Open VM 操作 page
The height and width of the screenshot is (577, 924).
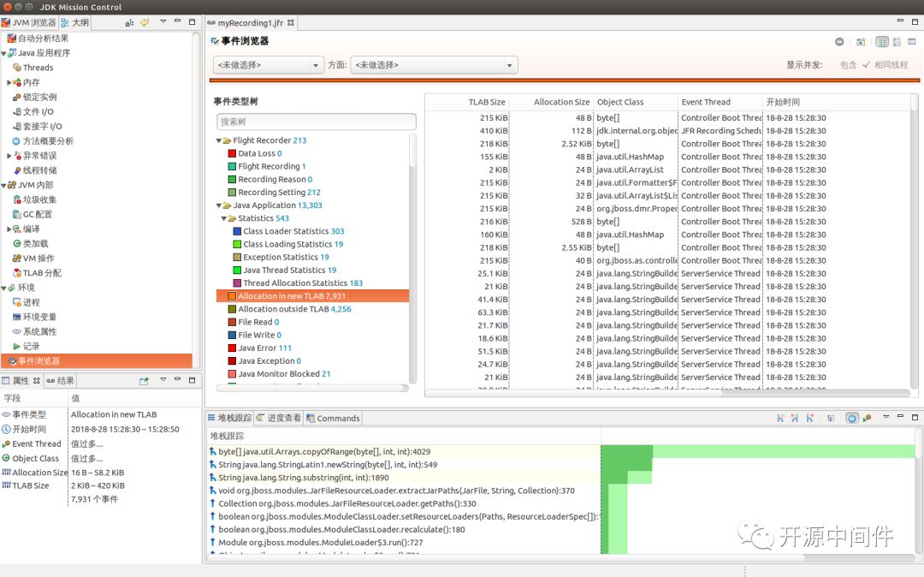[x=38, y=259]
